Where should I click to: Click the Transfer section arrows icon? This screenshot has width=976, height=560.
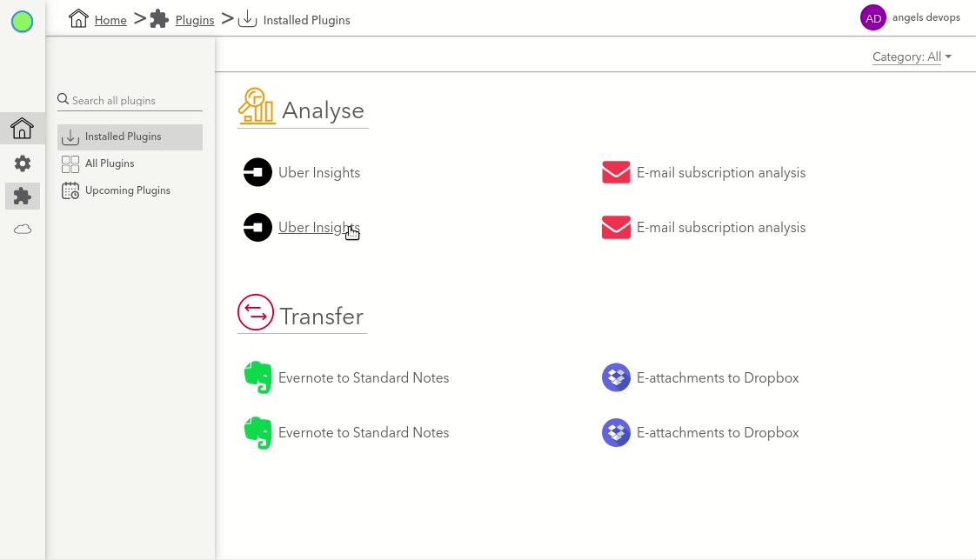coord(256,313)
